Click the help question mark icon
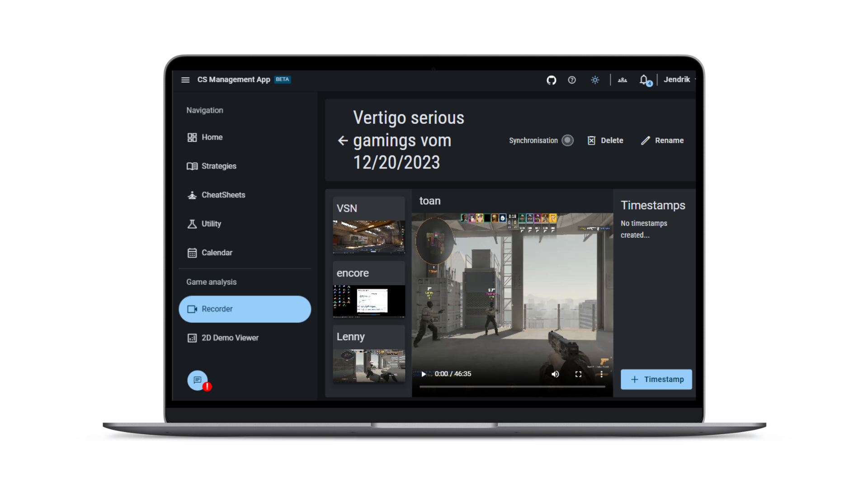 click(571, 79)
